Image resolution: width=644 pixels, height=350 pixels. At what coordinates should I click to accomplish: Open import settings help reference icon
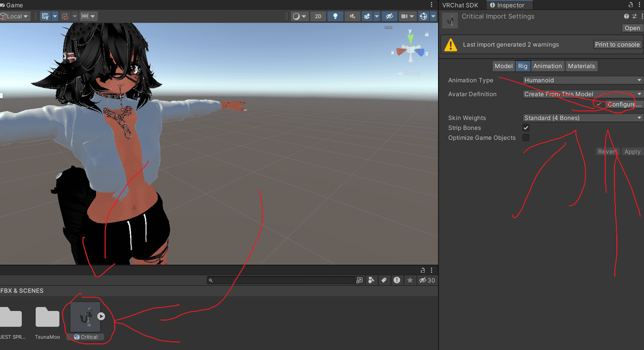click(x=626, y=17)
